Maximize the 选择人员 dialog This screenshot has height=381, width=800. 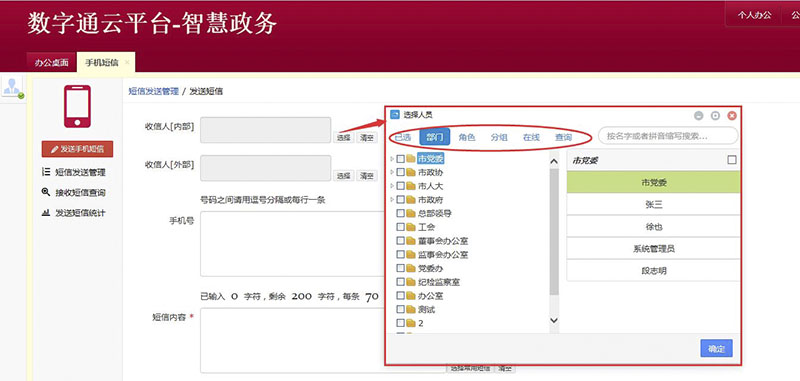pos(715,116)
